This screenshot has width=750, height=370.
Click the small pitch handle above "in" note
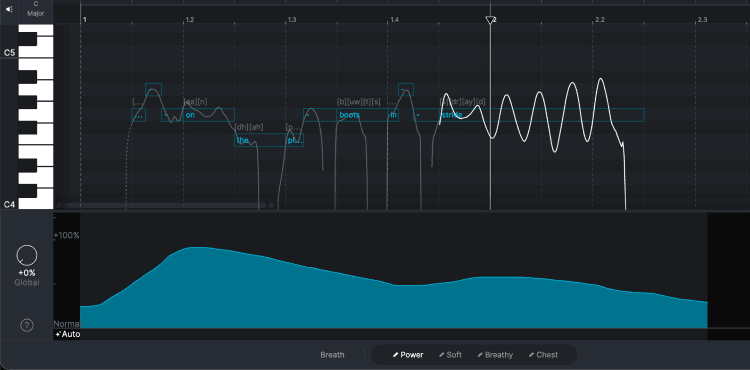(x=406, y=89)
